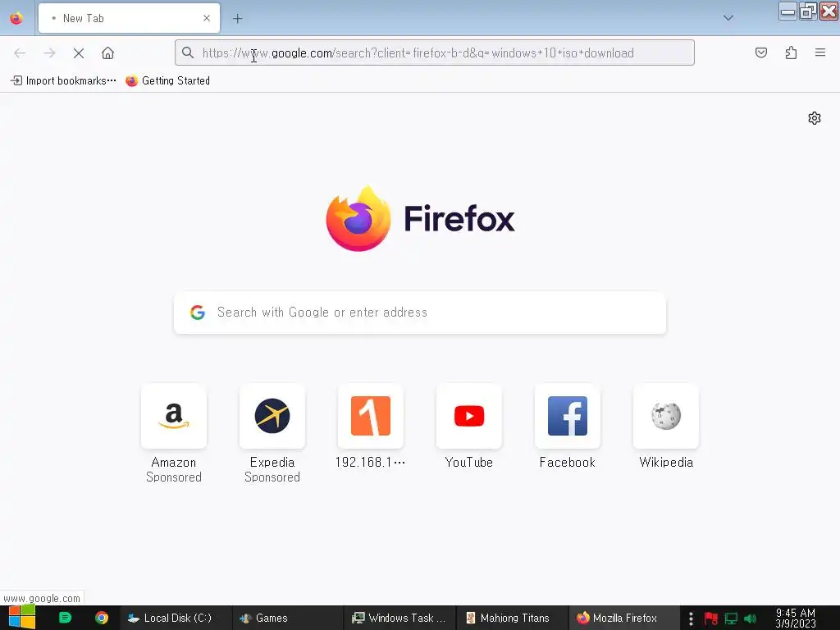The image size is (840, 630).
Task: Click the URL bar with the Google search address
Action: (435, 52)
